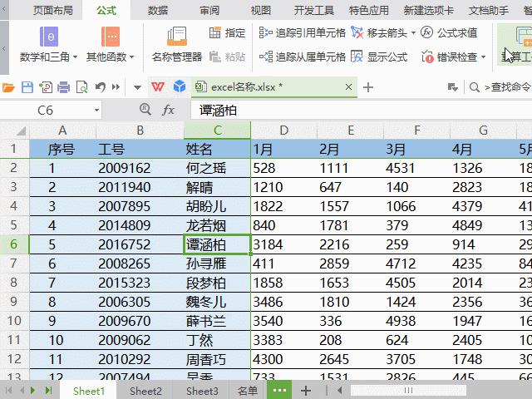Expand more quick toolbar commands chevron
Viewport: 532px width, 399px height.
(x=116, y=87)
